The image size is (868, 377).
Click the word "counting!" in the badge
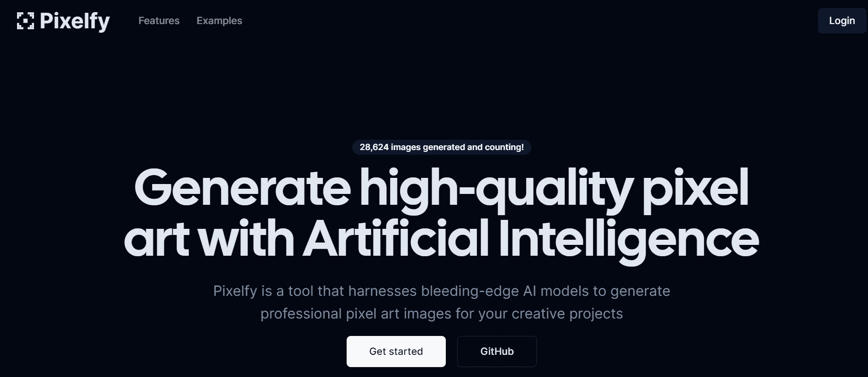click(x=504, y=147)
